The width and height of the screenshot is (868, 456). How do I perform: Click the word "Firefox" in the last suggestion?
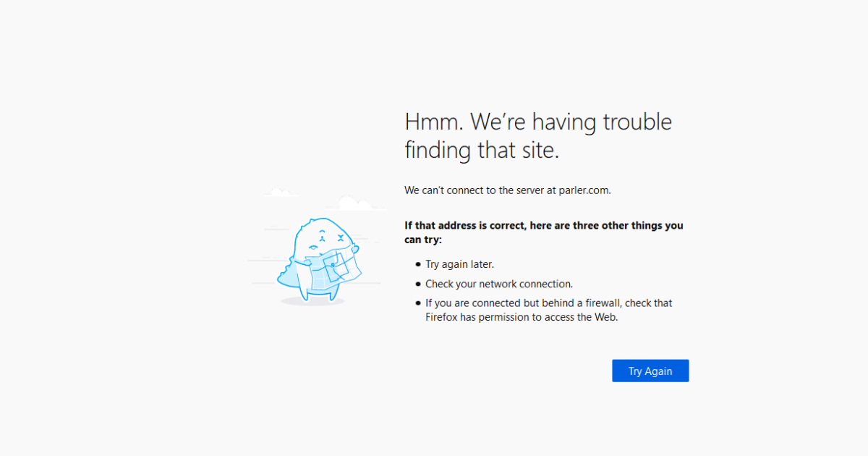443,317
